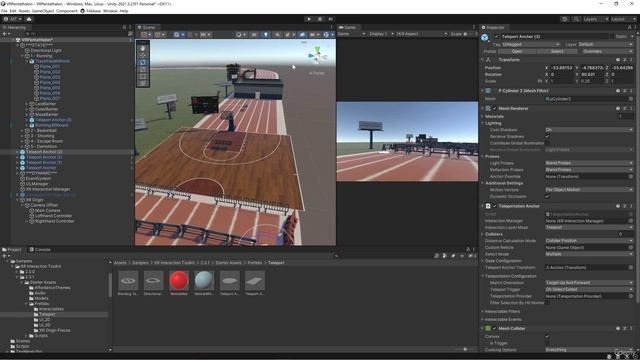The image size is (640, 360).
Task: Select the Rotate tool in Scene overlay
Action: pyautogui.click(x=143, y=62)
